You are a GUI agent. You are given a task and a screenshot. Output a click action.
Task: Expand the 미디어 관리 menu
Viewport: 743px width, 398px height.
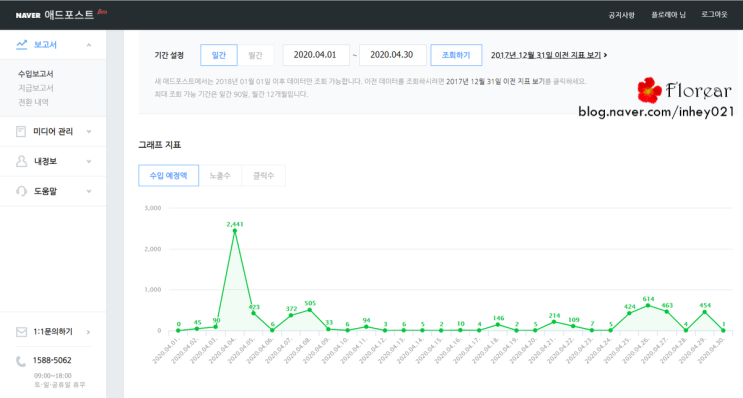89,131
